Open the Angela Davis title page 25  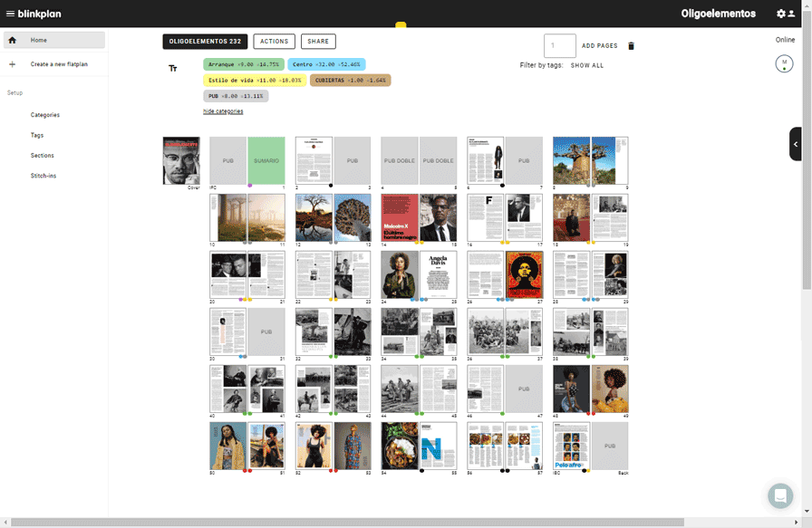coord(438,274)
